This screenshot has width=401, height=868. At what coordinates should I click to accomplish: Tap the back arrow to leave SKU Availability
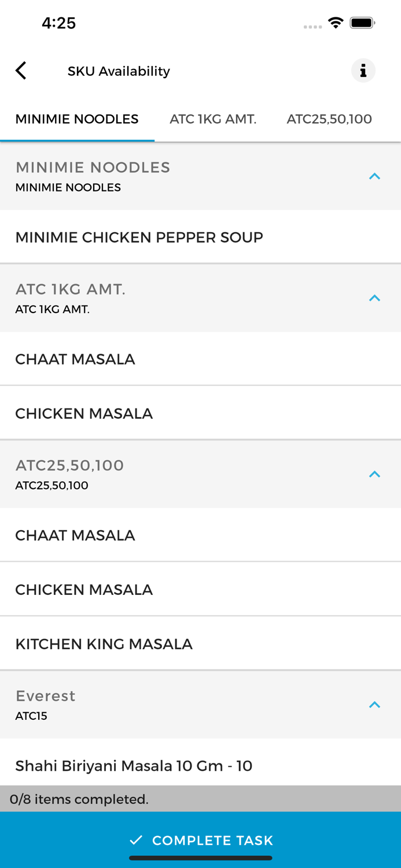point(21,70)
